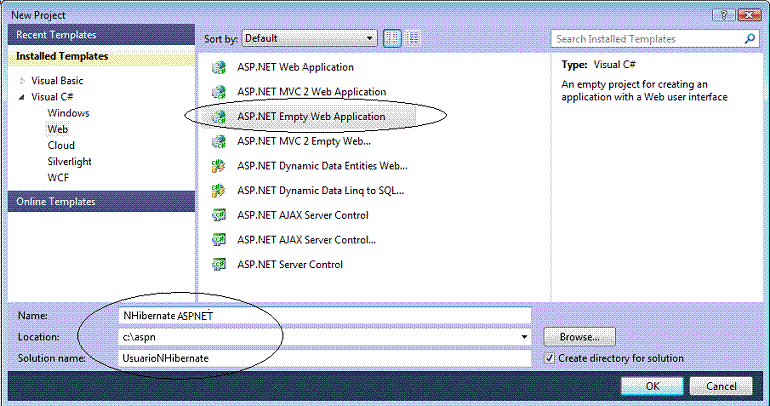
Task: Select the ASP.NET Server Control template name
Action: (290, 265)
